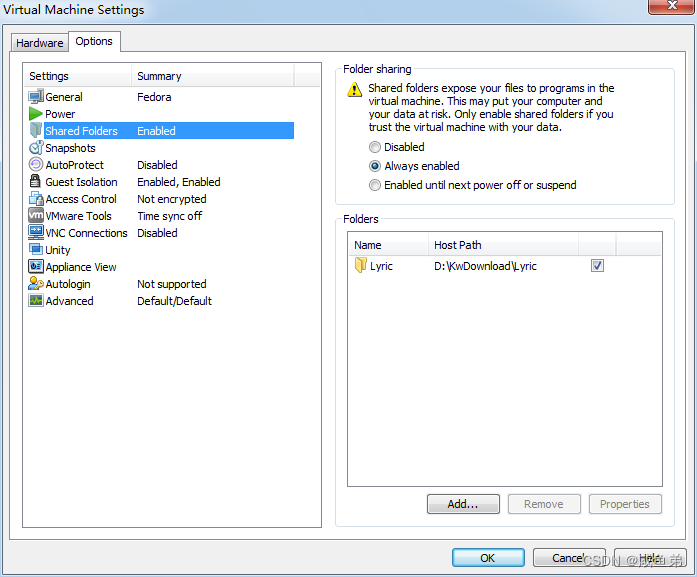Click the Host Path column header
The image size is (697, 577).
click(503, 245)
